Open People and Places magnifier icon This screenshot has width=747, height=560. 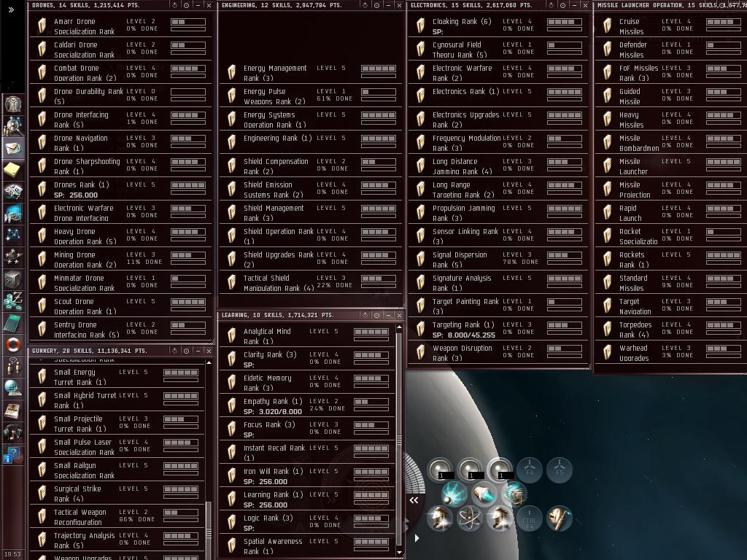pos(13,125)
